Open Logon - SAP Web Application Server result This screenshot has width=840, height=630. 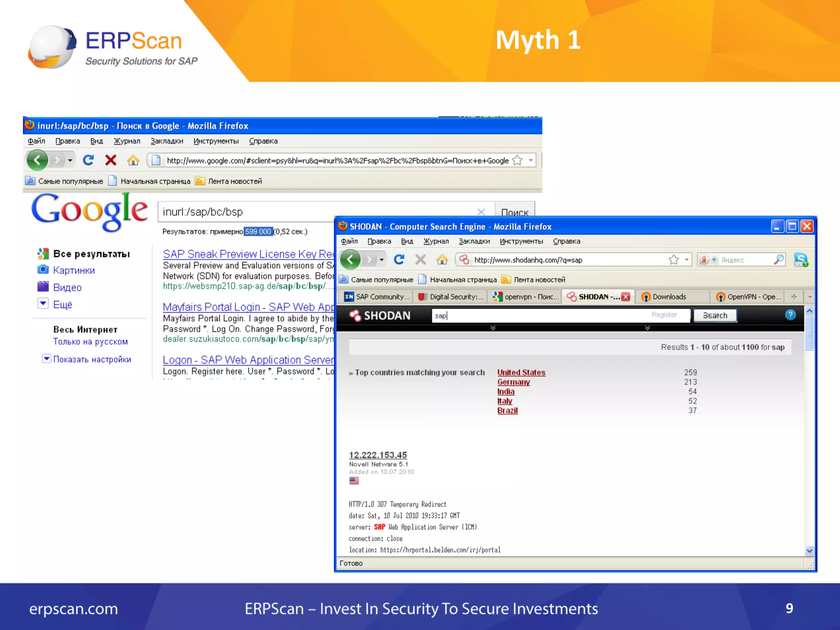(x=249, y=360)
